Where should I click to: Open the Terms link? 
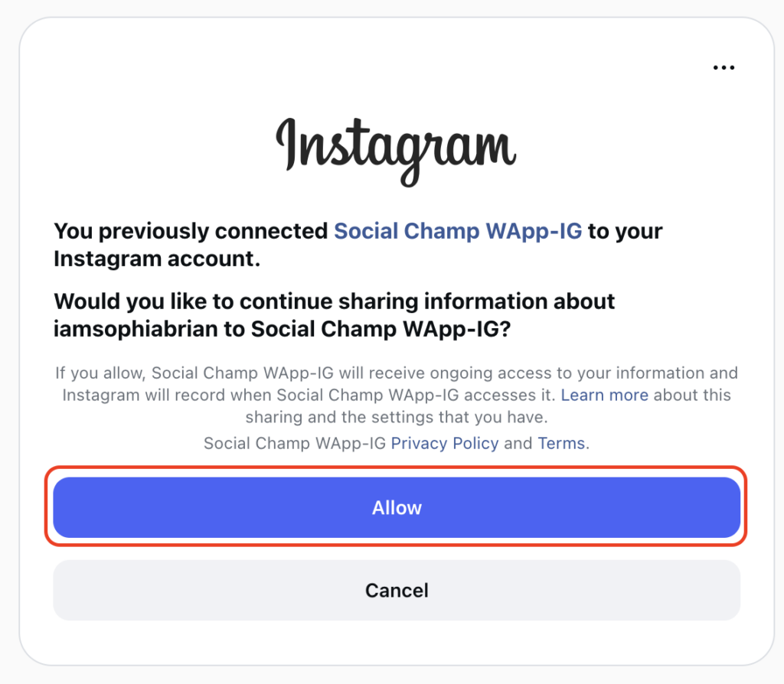[x=561, y=443]
